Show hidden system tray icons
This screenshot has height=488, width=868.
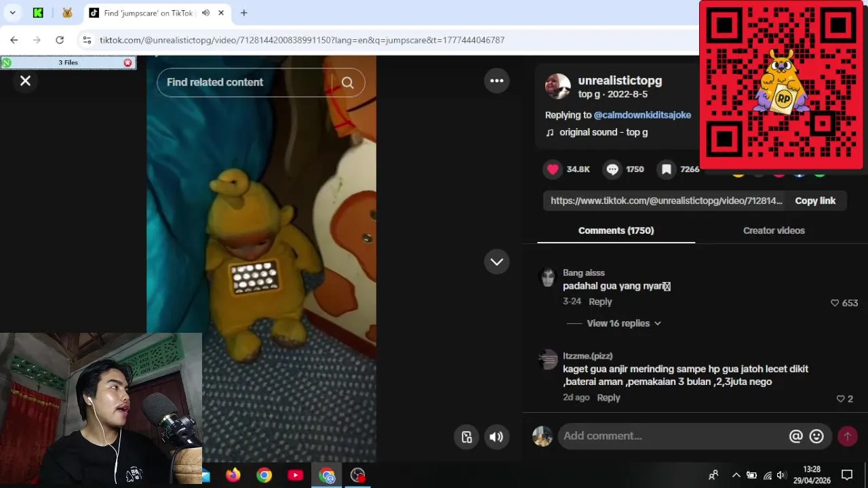(736, 475)
